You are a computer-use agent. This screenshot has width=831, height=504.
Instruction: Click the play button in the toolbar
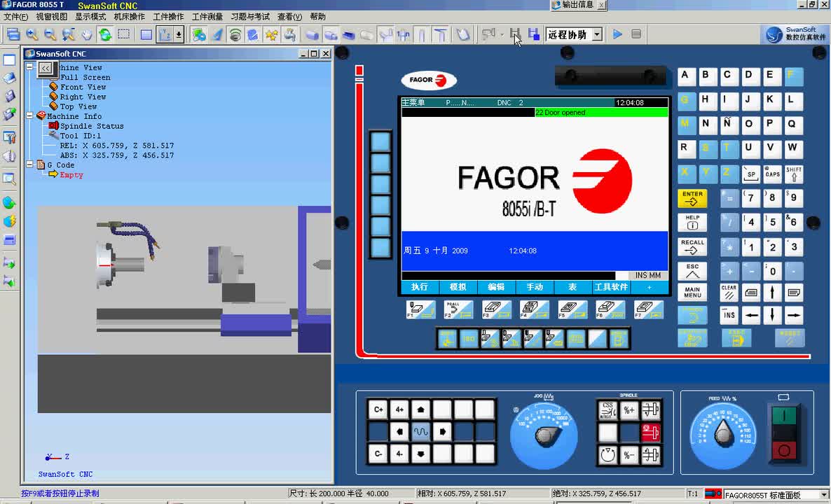click(x=617, y=34)
